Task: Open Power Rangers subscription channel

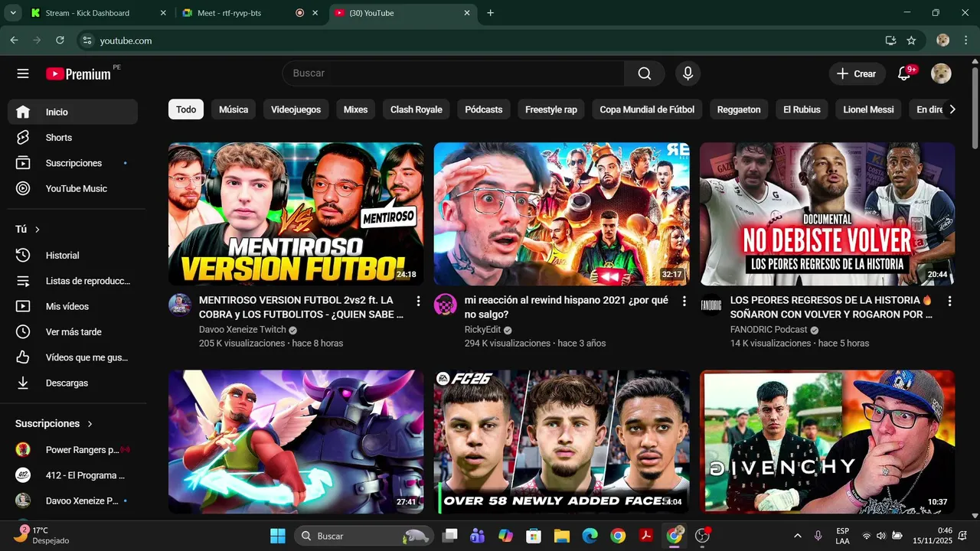Action: point(73,450)
